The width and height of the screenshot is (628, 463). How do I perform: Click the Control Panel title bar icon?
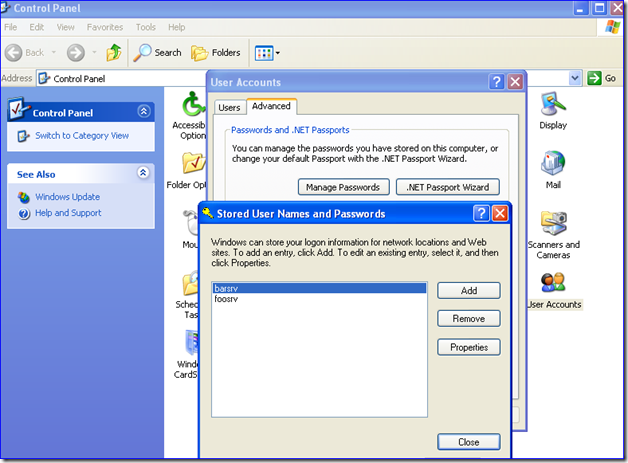pos(6,7)
